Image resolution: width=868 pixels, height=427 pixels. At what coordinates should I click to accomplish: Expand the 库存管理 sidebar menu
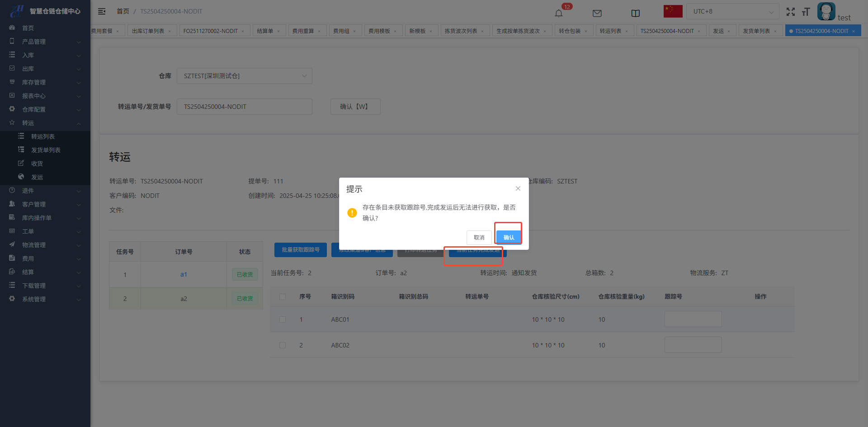(45, 82)
